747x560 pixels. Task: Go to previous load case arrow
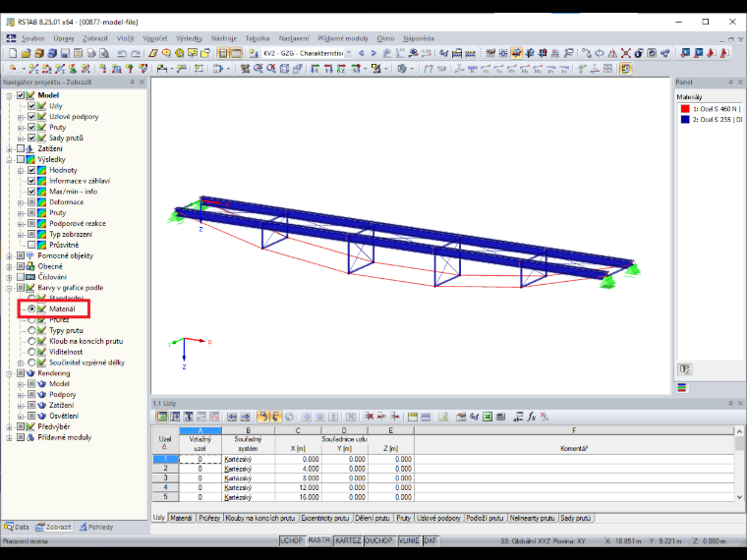(x=361, y=53)
